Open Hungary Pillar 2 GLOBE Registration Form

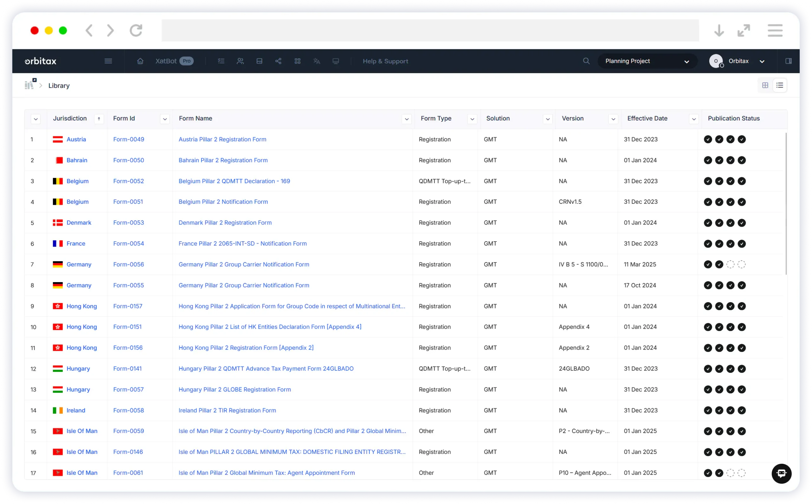pos(234,389)
